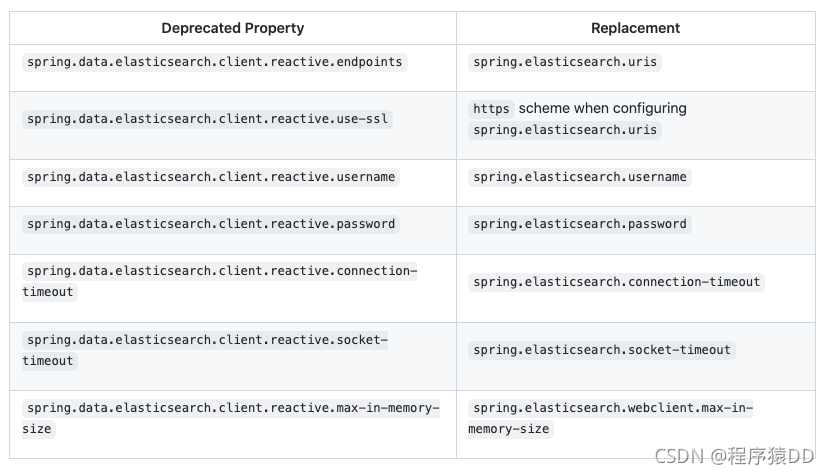Click the reactive.password deprecated property
The height and width of the screenshot is (474, 829).
tap(211, 224)
